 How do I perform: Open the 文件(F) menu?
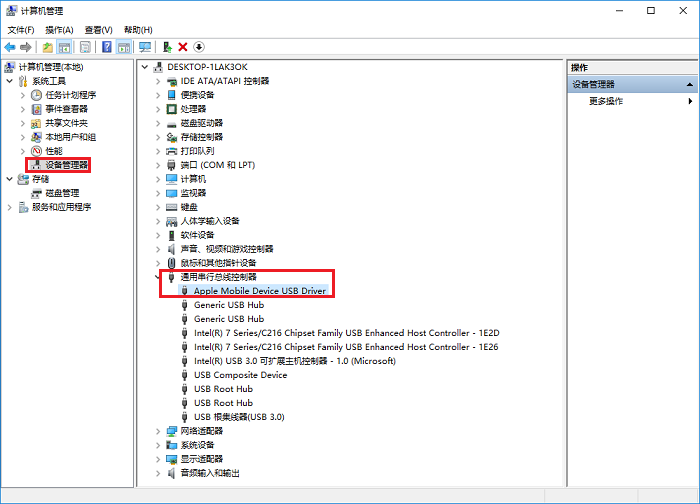click(x=21, y=30)
